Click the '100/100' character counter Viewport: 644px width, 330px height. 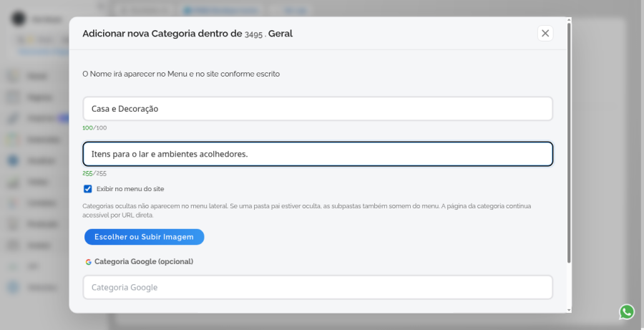(x=94, y=128)
